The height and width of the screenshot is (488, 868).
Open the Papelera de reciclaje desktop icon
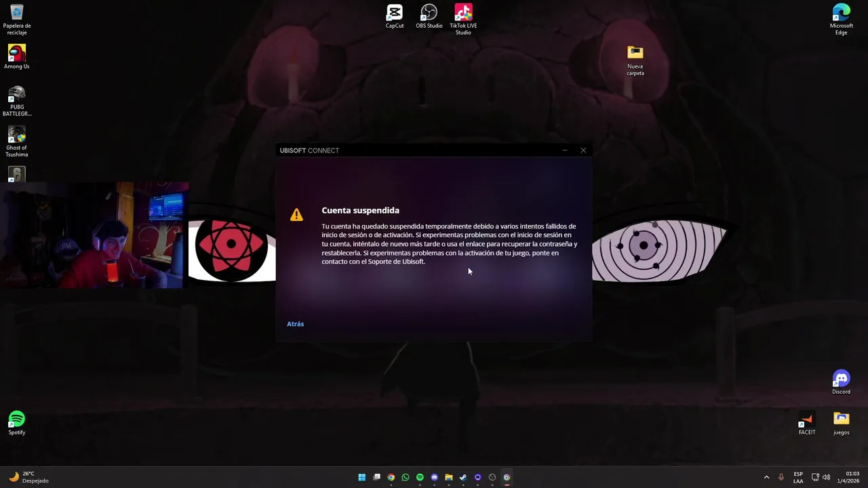click(x=17, y=20)
